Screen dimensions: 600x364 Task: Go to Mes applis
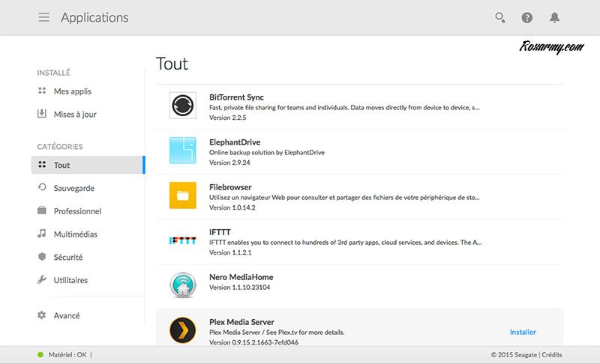click(72, 91)
